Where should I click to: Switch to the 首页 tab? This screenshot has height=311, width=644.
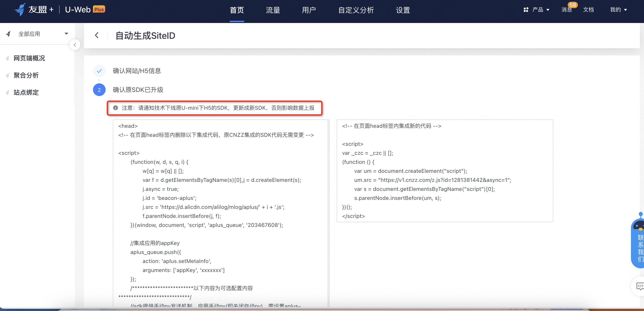coord(237,10)
